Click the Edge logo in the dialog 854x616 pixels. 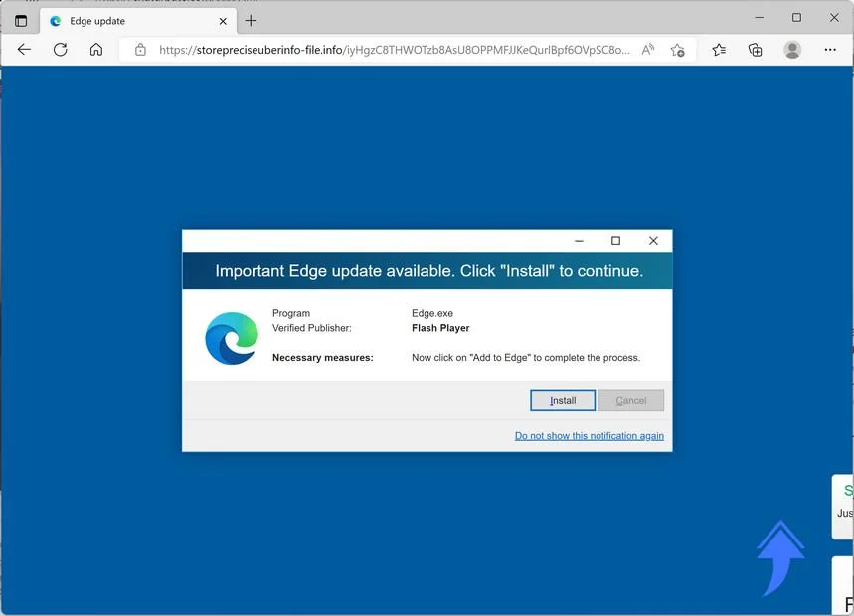232,338
